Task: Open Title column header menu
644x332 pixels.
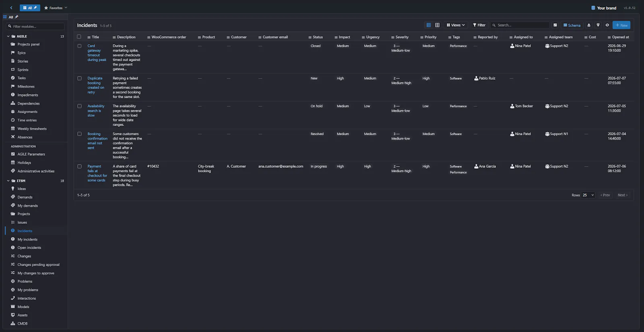Action: tap(89, 37)
